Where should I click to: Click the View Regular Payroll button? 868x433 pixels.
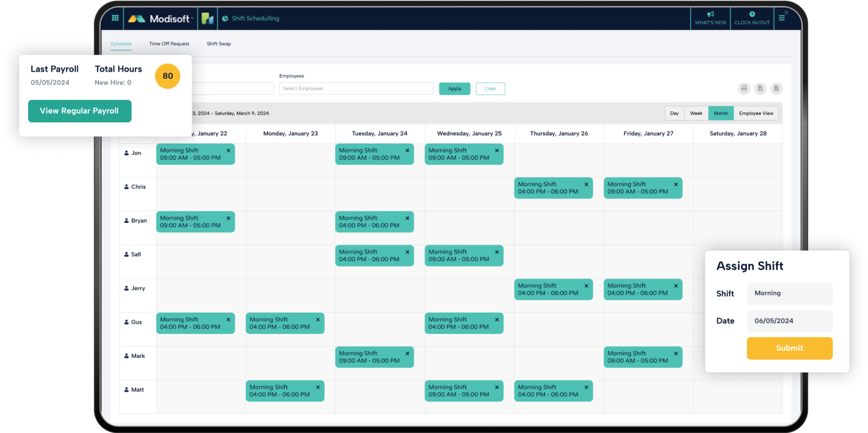(80, 111)
